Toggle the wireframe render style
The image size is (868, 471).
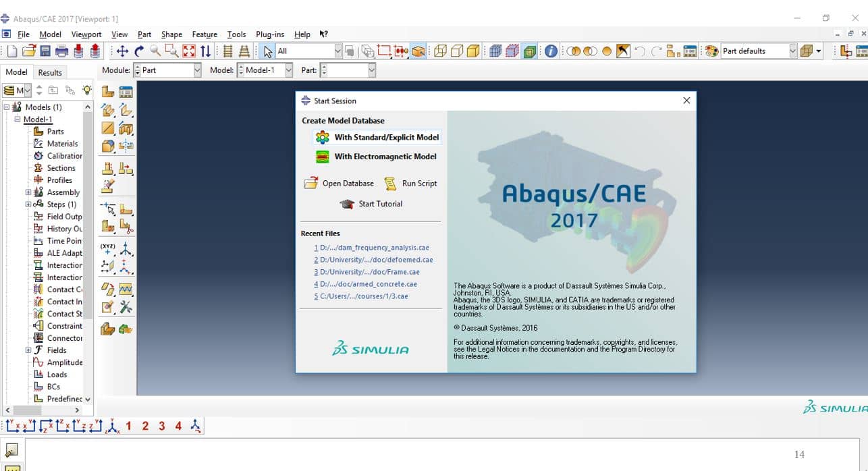click(x=440, y=51)
